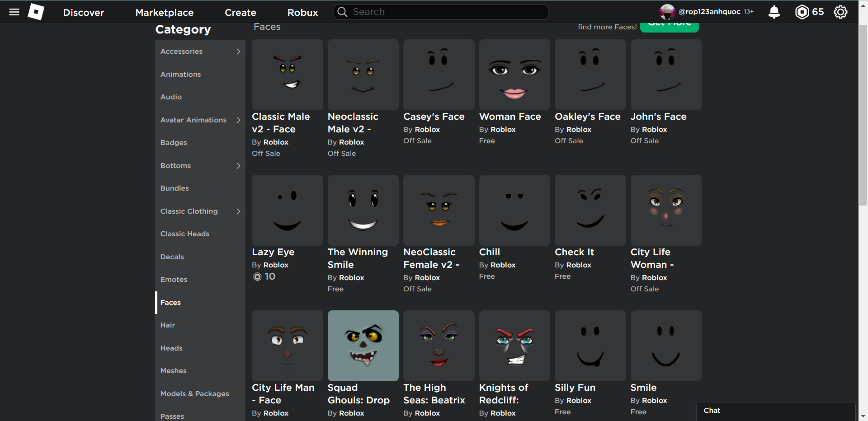Click Roblox creator link under Woman Face

tap(503, 130)
